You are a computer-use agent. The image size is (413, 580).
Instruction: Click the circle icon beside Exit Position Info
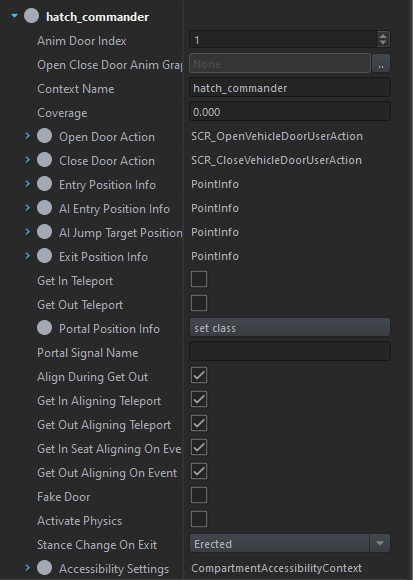44,256
